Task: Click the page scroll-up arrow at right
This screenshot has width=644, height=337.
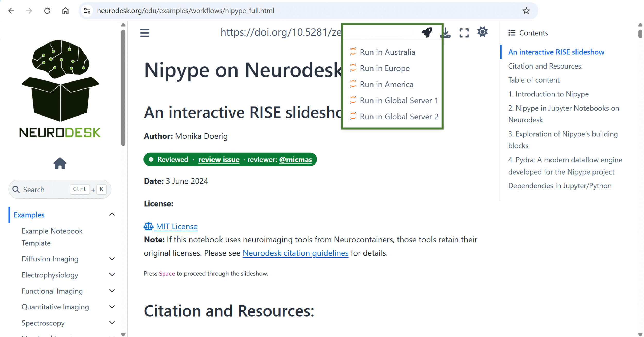Action: coord(640,25)
